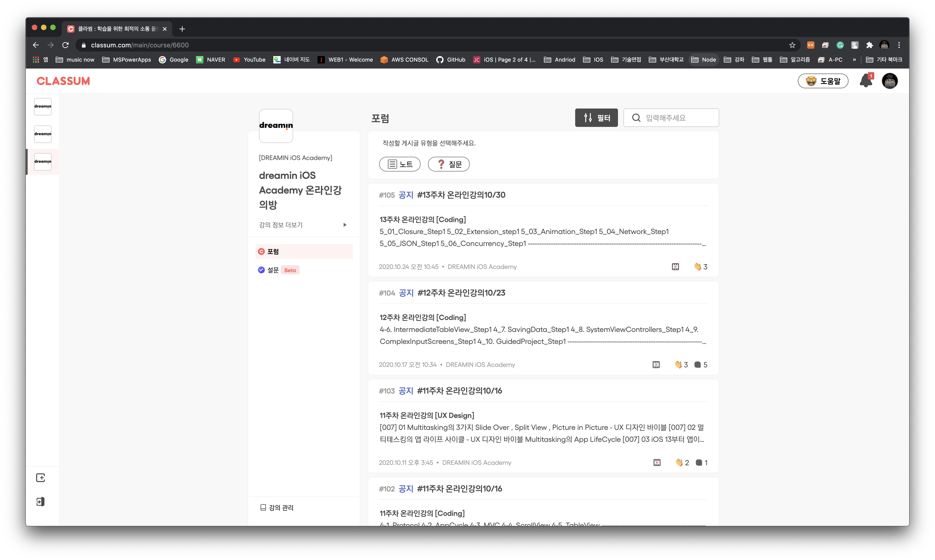The width and height of the screenshot is (935, 560).
Task: Click the clap reaction on post #105
Action: pyautogui.click(x=698, y=267)
